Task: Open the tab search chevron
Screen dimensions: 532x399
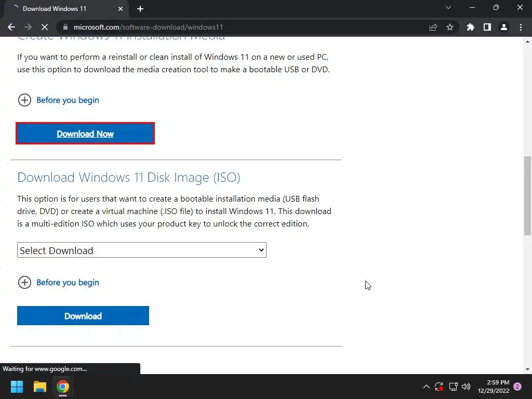Action: tap(448, 7)
